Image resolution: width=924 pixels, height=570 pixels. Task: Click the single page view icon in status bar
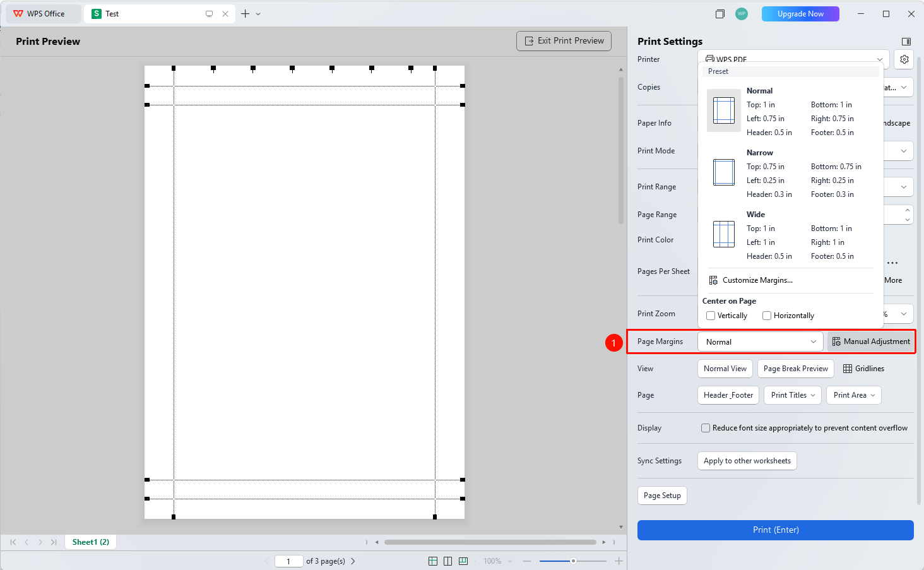(x=433, y=561)
